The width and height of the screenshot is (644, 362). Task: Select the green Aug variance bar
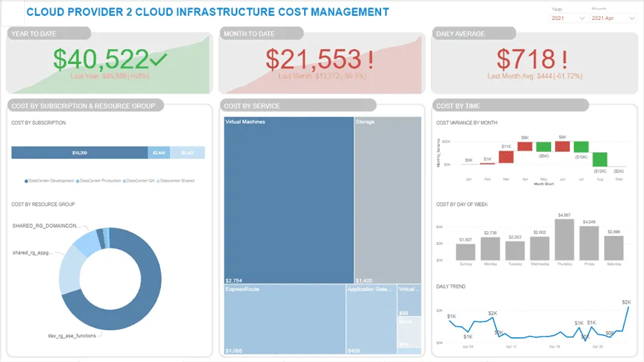(x=600, y=159)
